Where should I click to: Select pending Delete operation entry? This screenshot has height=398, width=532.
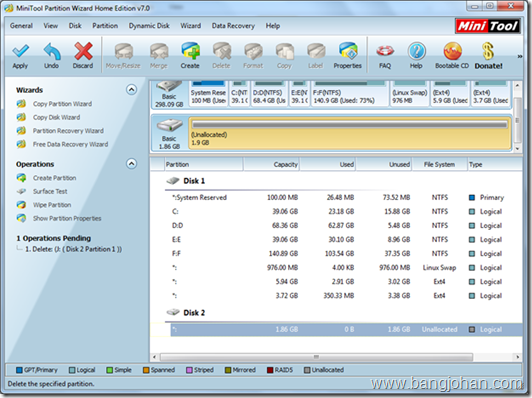coord(73,249)
